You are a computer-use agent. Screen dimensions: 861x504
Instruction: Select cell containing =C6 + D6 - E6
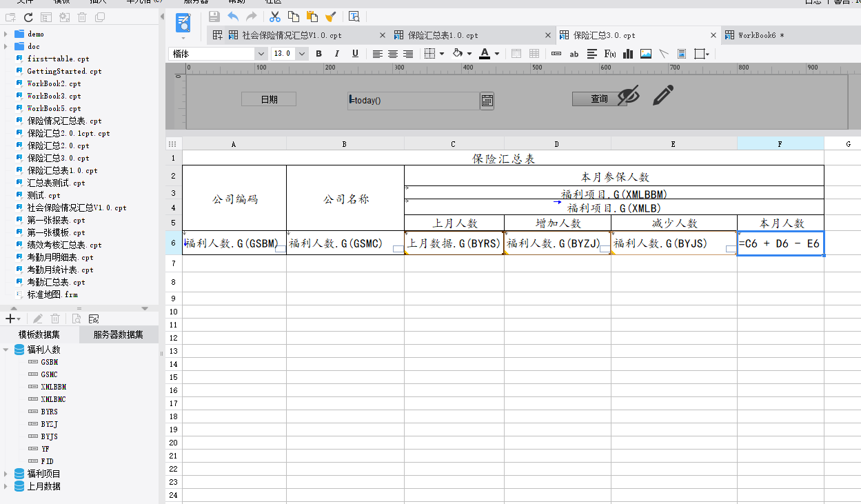coord(780,243)
